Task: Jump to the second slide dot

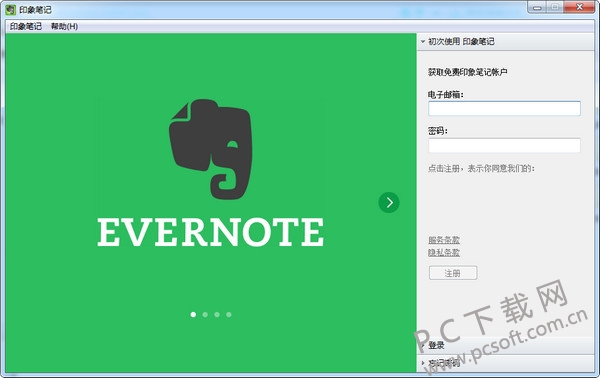Action: click(205, 314)
